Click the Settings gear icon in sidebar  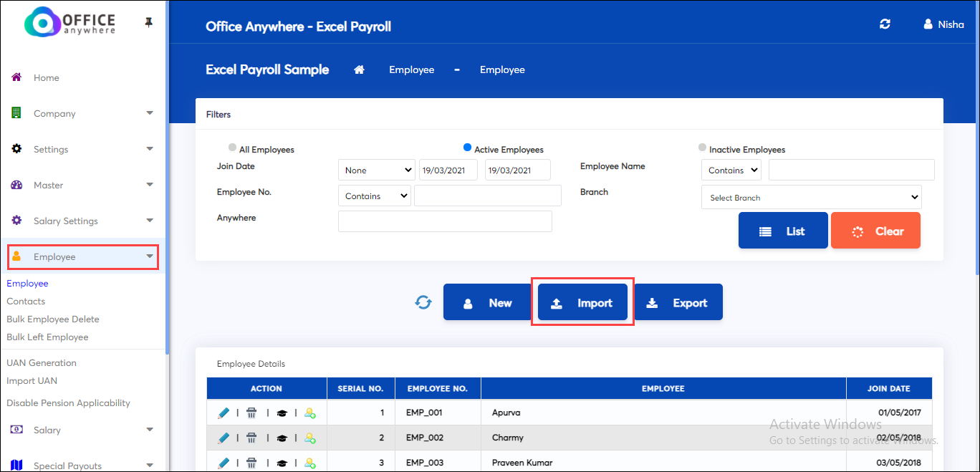click(x=16, y=148)
